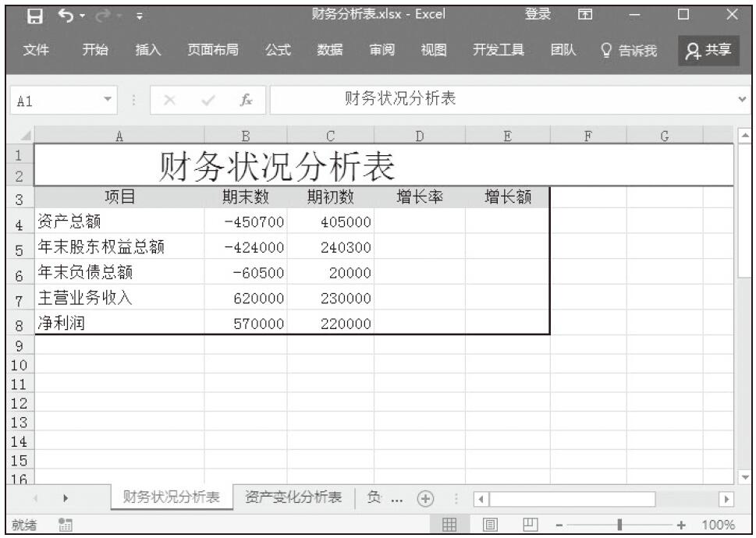Click the zoom slider handle
The image size is (756, 538).
(620, 525)
